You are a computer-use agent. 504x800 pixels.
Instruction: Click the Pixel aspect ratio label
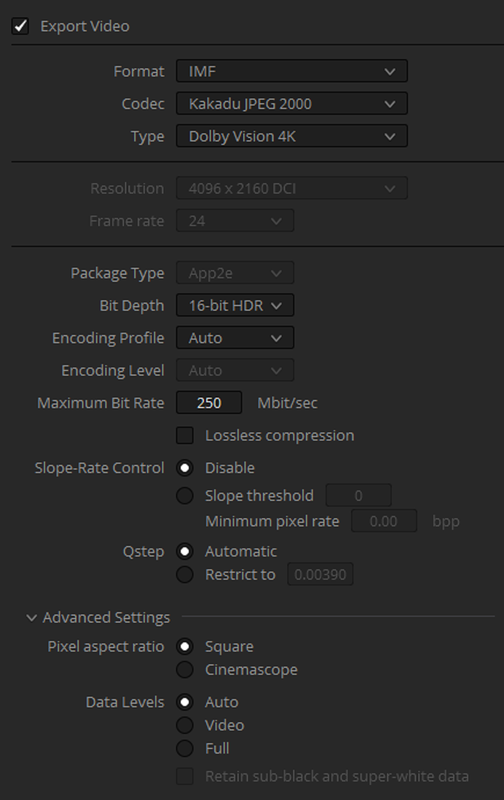tap(106, 646)
